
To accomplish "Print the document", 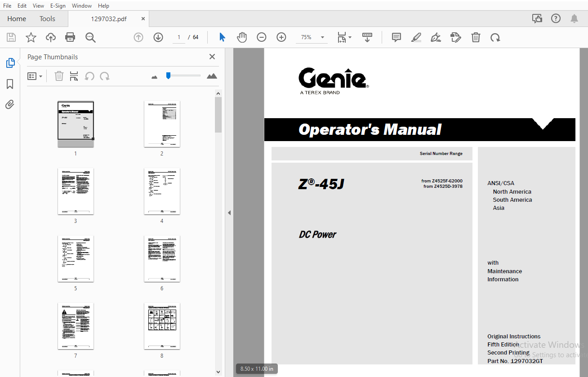I will point(71,37).
